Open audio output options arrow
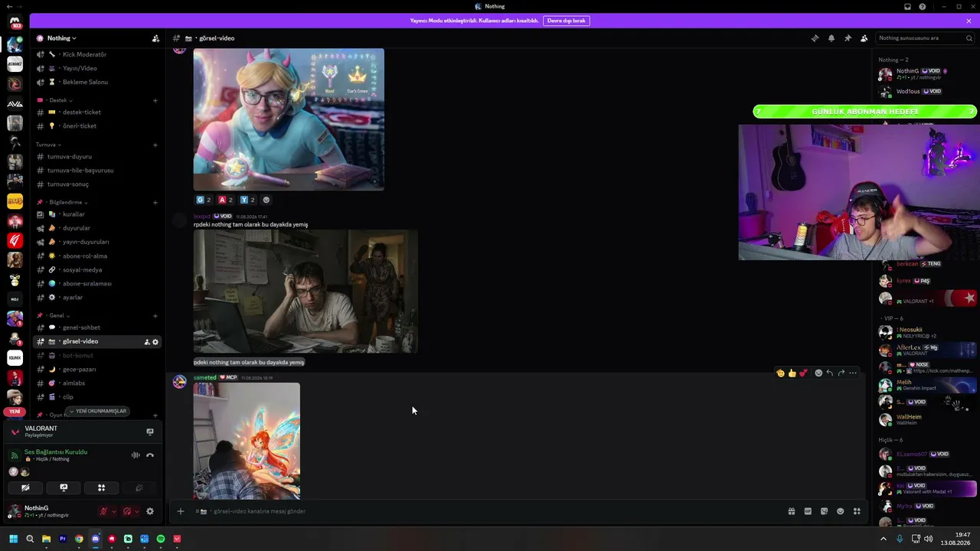The height and width of the screenshot is (551, 980). pos(137,511)
